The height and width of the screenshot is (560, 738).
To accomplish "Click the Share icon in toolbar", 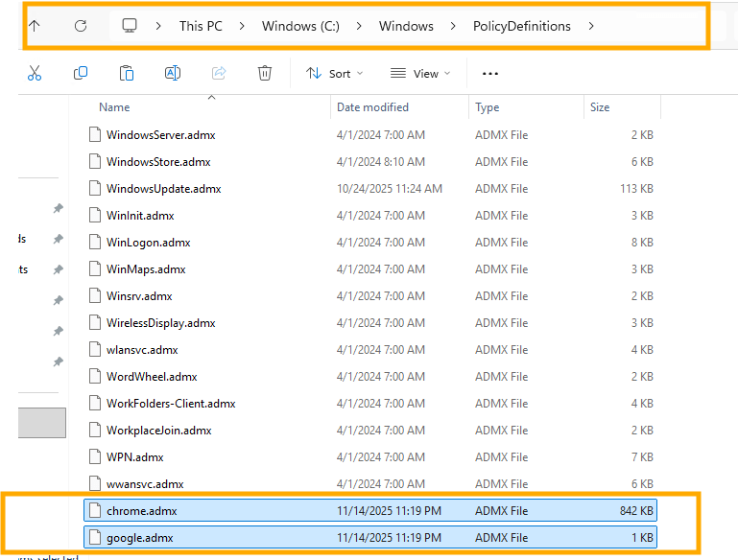I will (x=218, y=73).
